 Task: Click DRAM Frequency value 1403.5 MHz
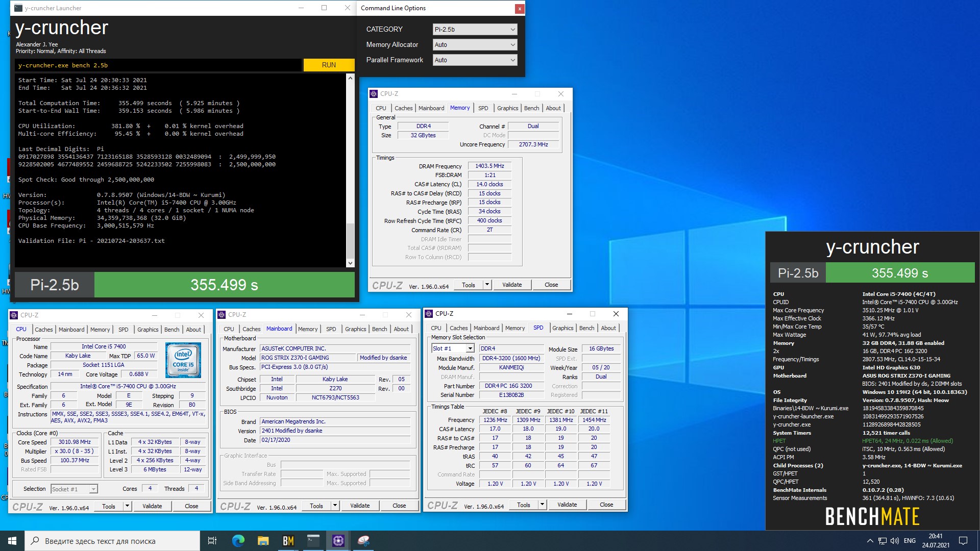point(489,166)
